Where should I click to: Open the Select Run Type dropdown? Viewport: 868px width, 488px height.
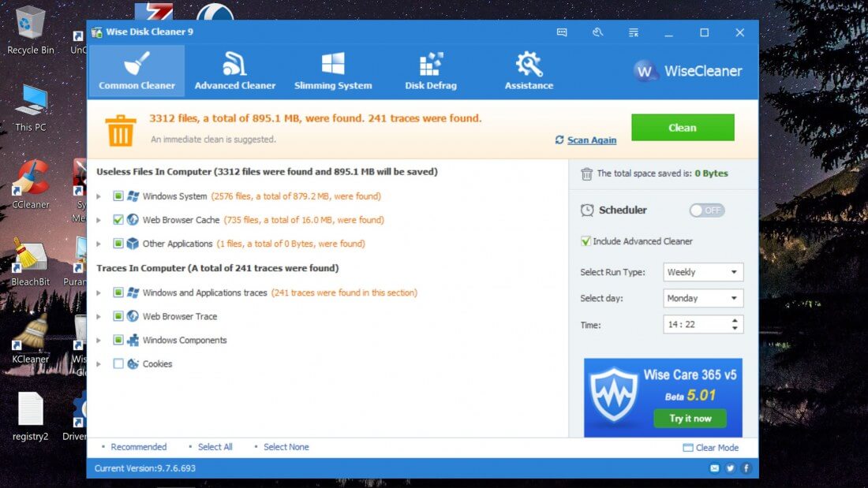(703, 272)
